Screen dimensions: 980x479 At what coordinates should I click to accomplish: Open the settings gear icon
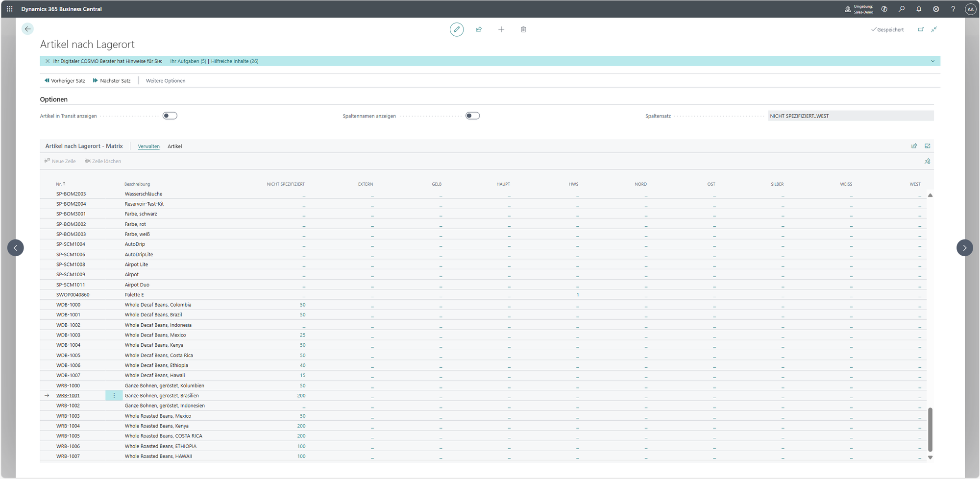tap(935, 9)
